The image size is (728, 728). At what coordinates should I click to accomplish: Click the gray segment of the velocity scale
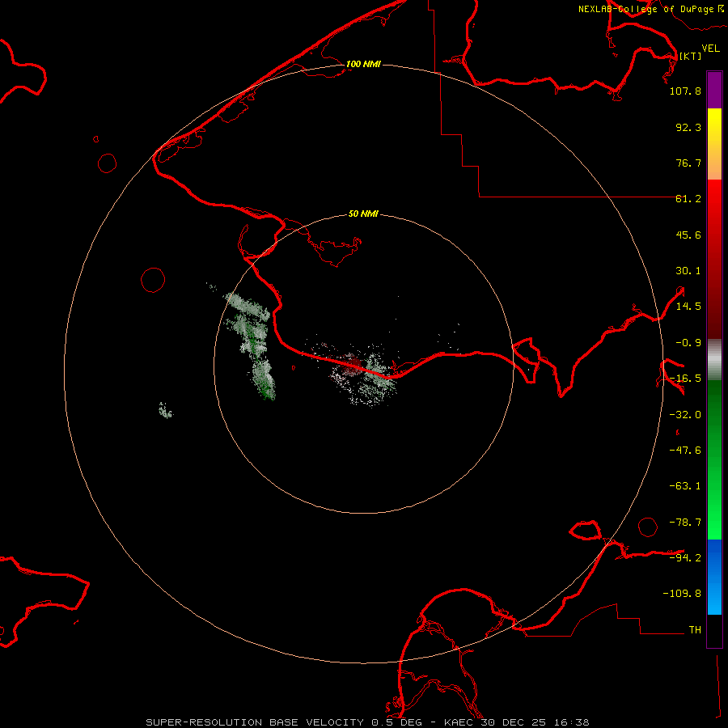[x=714, y=359]
